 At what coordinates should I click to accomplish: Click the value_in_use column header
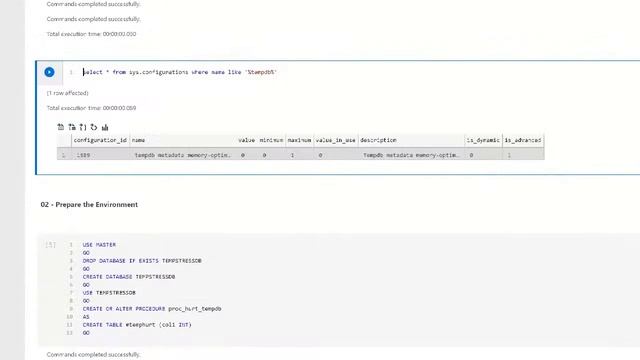[x=336, y=140]
